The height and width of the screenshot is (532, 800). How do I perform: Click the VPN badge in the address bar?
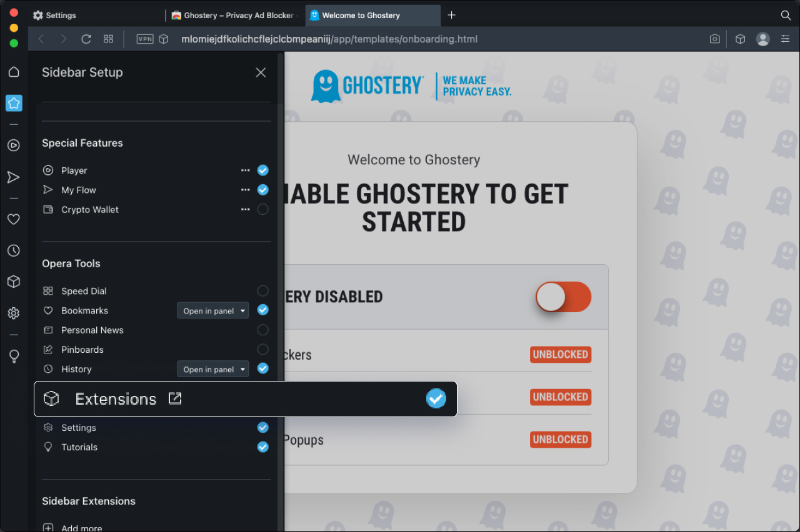click(144, 39)
